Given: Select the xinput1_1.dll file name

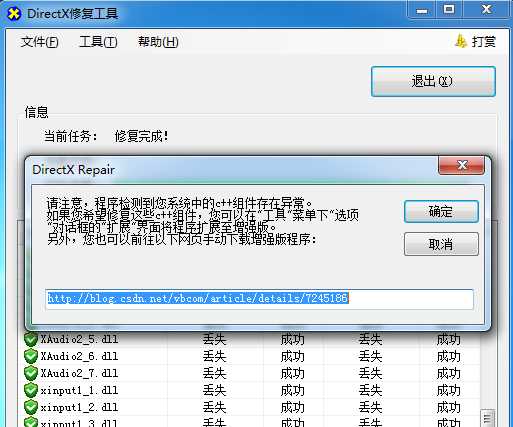Looking at the screenshot, I should point(79,390).
